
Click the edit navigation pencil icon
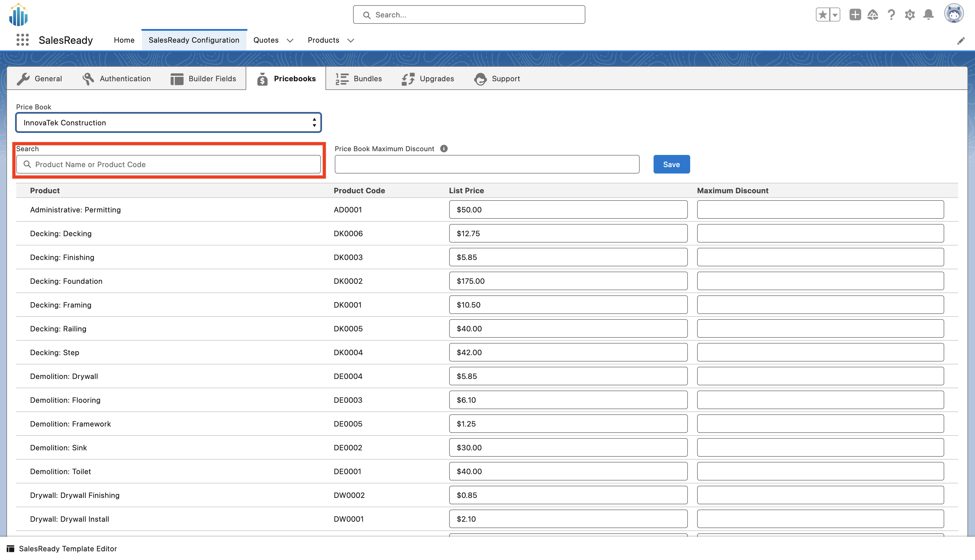click(961, 41)
